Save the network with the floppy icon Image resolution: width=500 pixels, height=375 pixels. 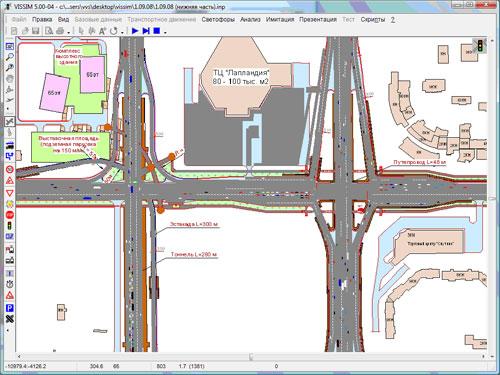pyautogui.click(x=36, y=31)
